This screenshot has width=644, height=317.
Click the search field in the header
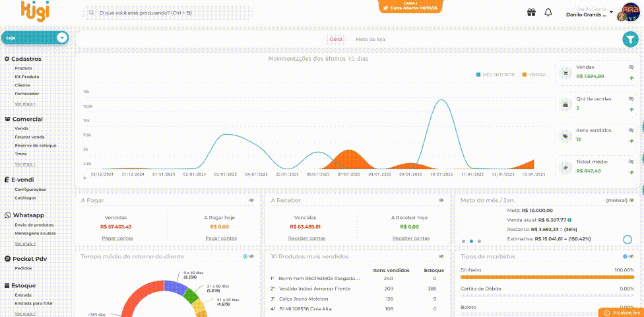[x=167, y=13]
